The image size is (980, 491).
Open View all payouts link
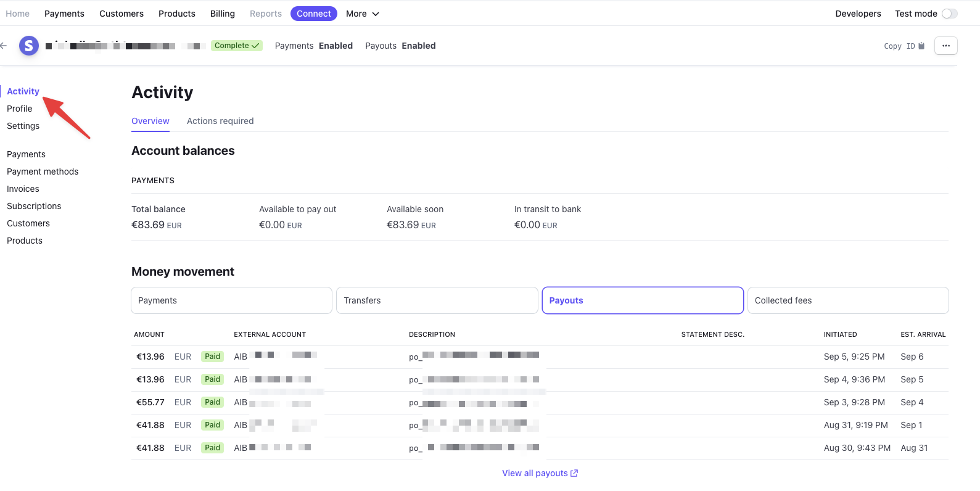click(x=535, y=473)
